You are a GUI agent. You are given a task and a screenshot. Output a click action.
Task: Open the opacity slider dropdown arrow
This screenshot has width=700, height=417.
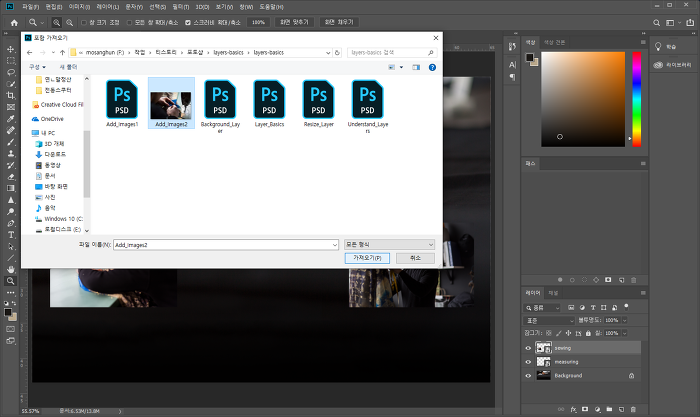pos(625,321)
